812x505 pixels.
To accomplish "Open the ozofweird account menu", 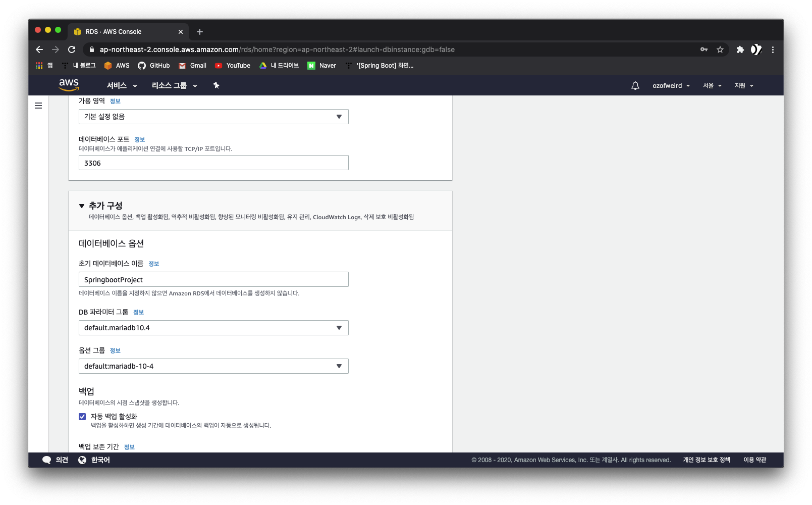I will (671, 85).
